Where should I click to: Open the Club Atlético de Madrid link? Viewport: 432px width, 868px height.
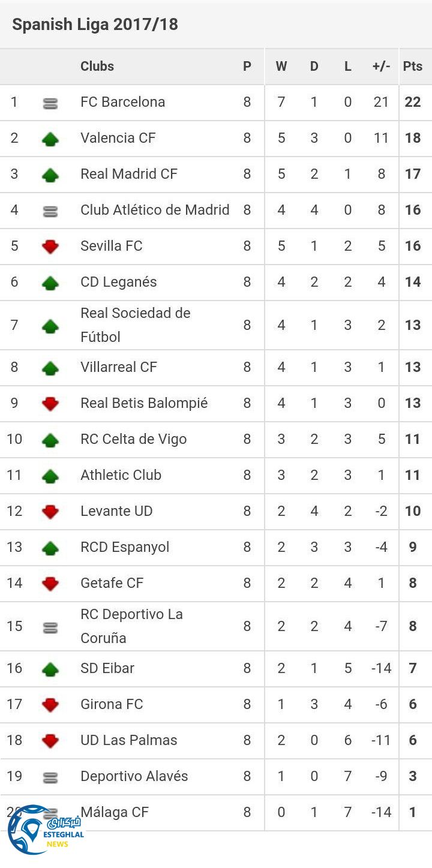(155, 210)
